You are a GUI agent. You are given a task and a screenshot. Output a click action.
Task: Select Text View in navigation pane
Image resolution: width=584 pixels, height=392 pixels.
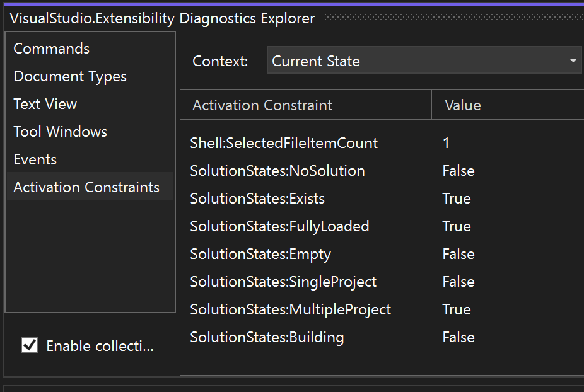point(45,104)
